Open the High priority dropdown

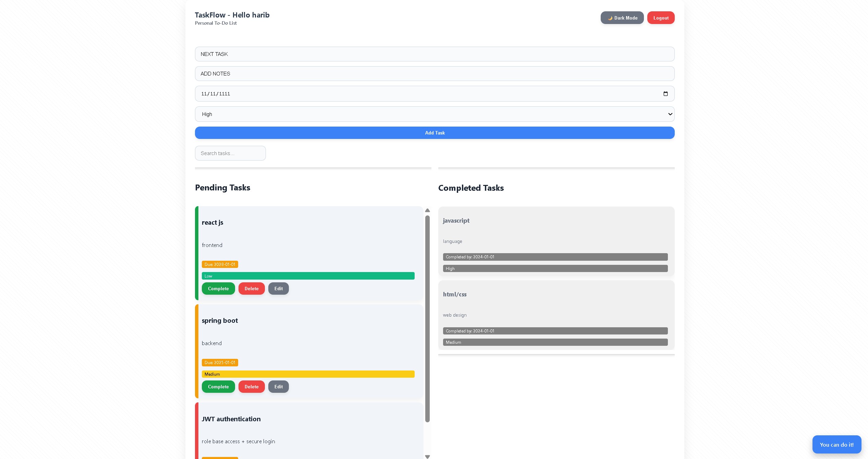tap(435, 114)
